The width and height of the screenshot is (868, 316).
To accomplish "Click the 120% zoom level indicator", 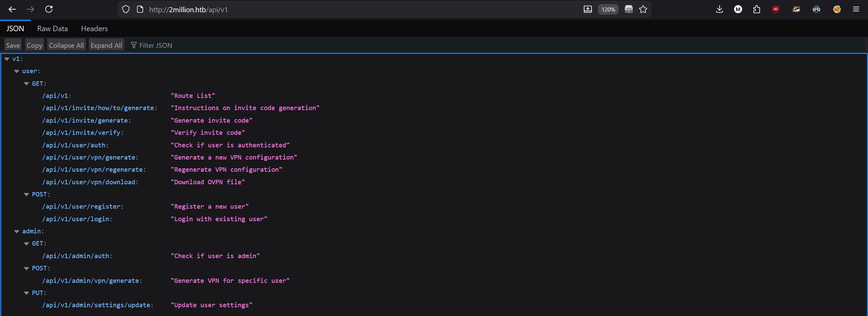I will coord(608,9).
